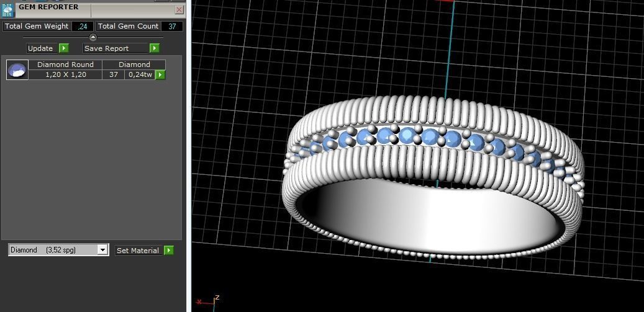This screenshot has height=312, width=644.
Task: Click the green arrow next to Save Report
Action: (x=155, y=48)
